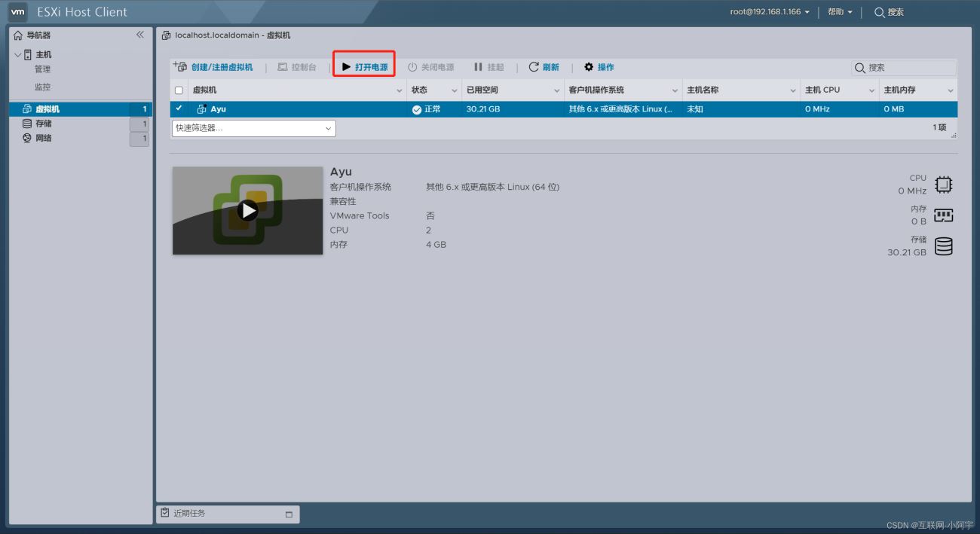Click the VM icon before localhost.localdomain breadcrumb
The width and height of the screenshot is (980, 534).
167,35
